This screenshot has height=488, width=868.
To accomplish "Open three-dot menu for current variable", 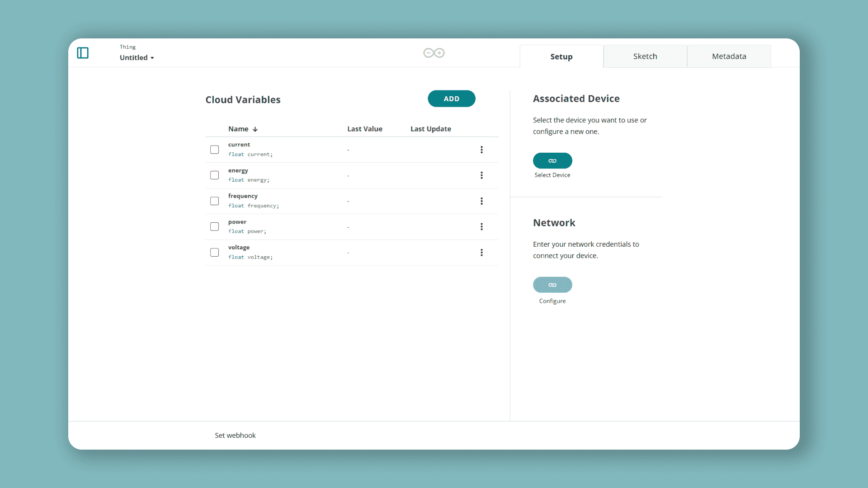I will (481, 150).
